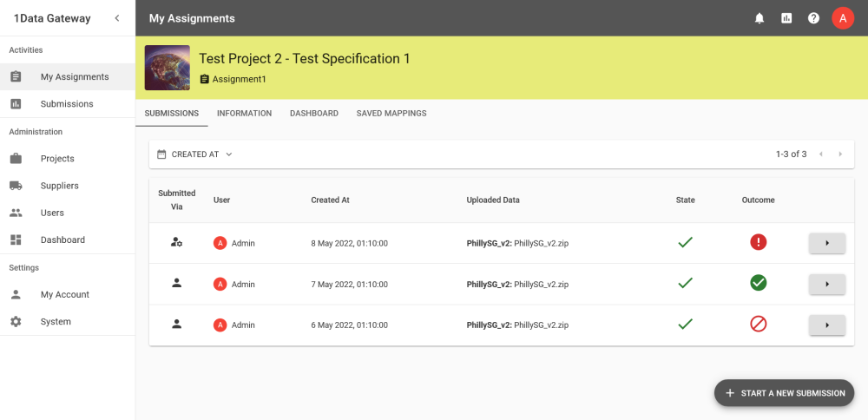Click the Projects briefcase icon

16,159
